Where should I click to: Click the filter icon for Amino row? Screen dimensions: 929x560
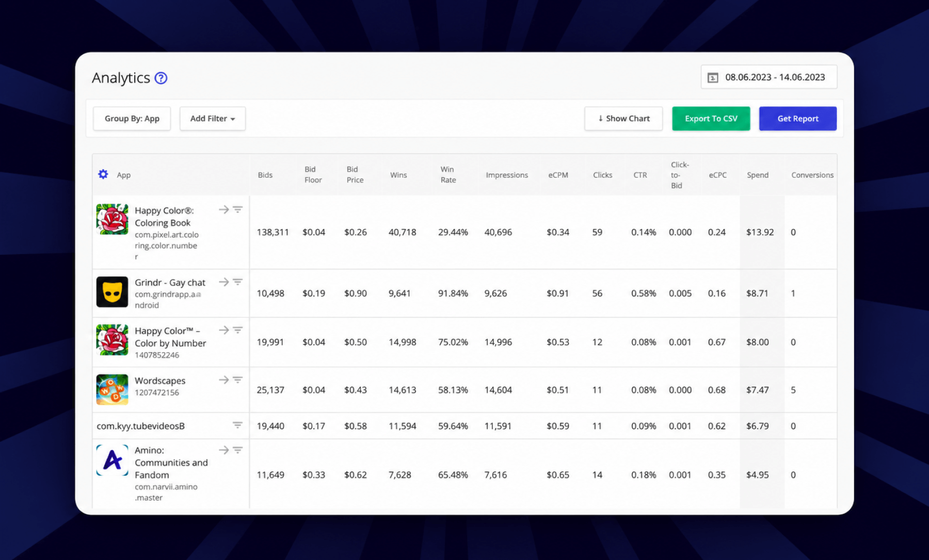click(237, 450)
